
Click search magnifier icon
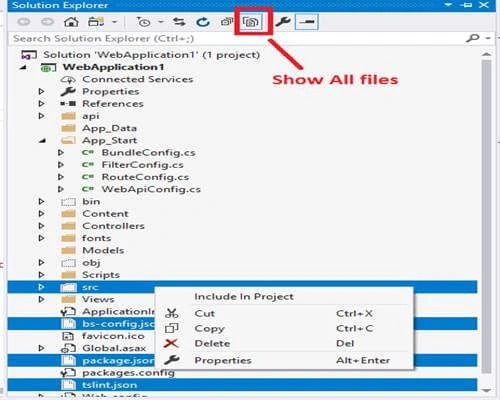click(473, 38)
